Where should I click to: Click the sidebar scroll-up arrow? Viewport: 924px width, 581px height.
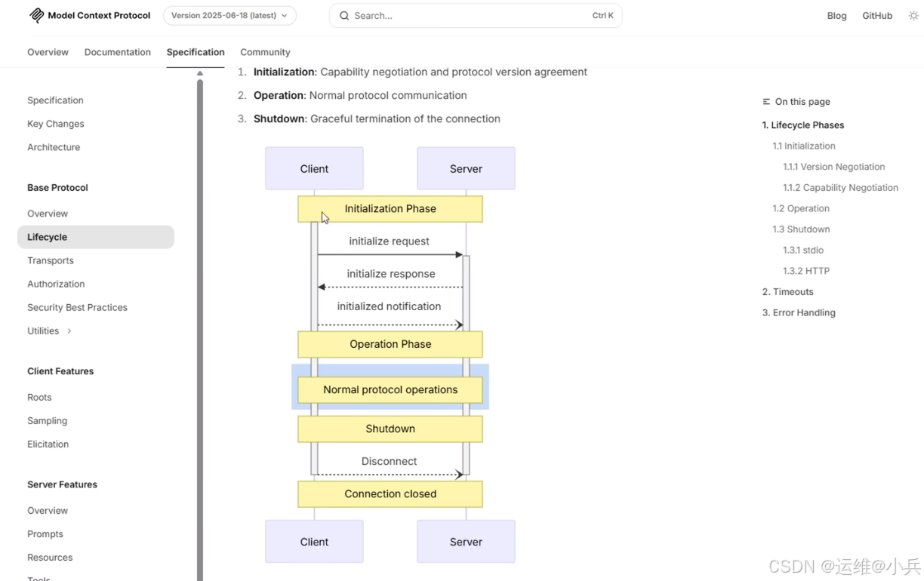coord(200,73)
